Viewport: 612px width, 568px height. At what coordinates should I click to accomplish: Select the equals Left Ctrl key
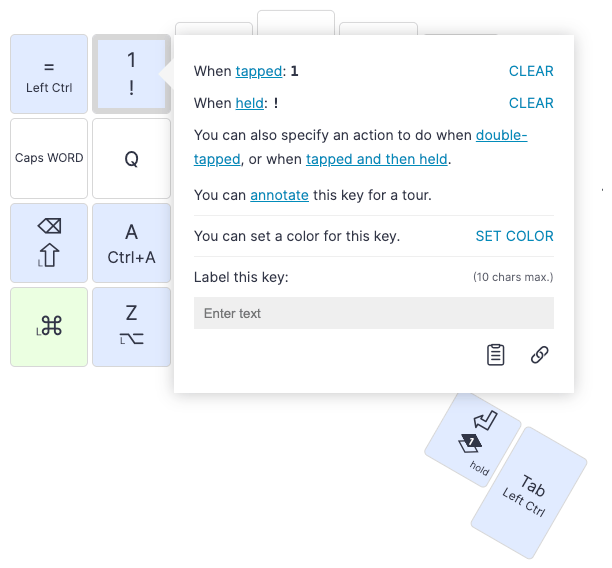(x=49, y=74)
